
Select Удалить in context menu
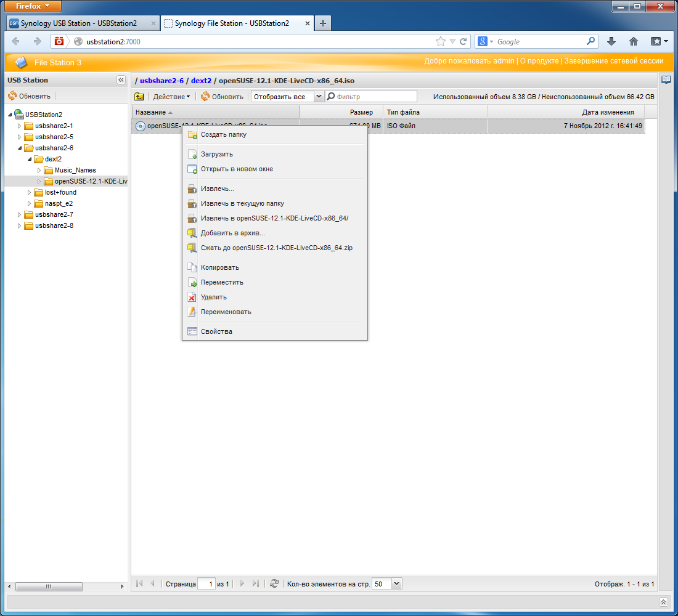[x=274, y=297]
